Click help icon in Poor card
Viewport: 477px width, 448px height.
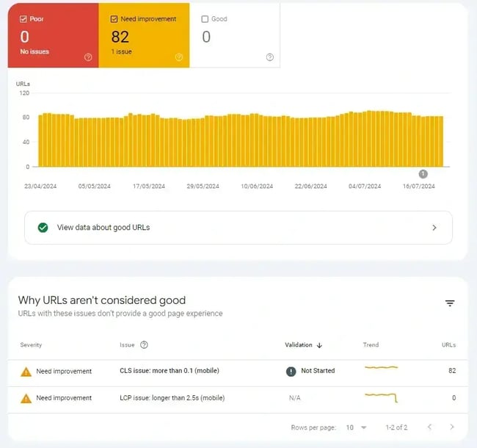tap(88, 57)
